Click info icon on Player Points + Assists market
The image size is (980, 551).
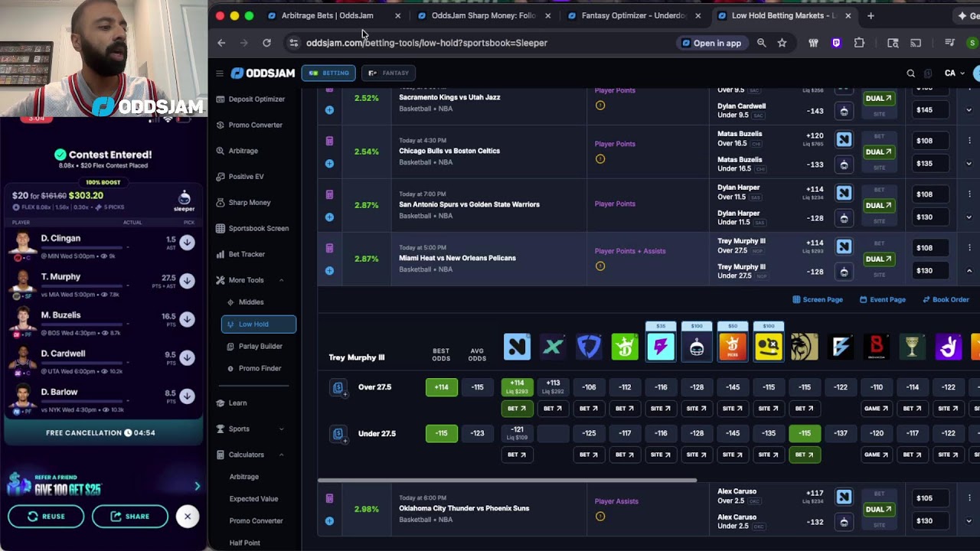point(600,266)
